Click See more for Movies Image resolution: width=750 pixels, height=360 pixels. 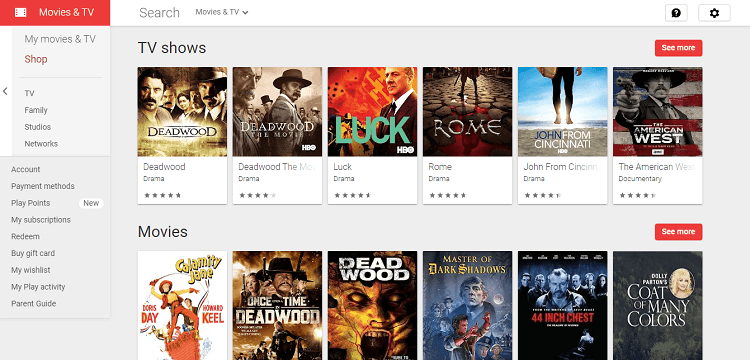(678, 231)
